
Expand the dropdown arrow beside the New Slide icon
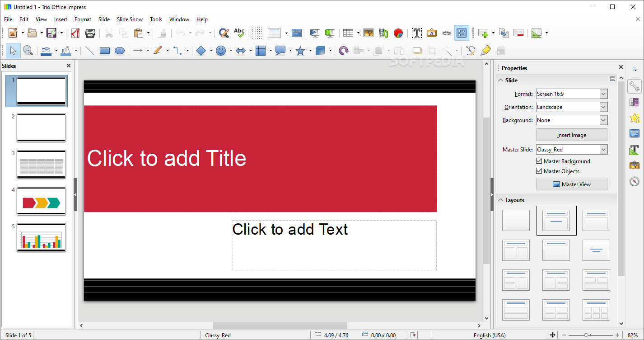(x=493, y=33)
